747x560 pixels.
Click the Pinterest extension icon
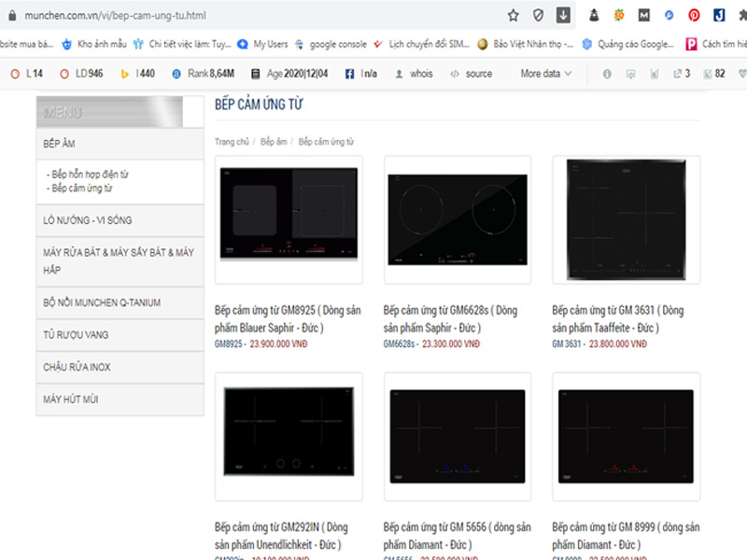click(694, 16)
